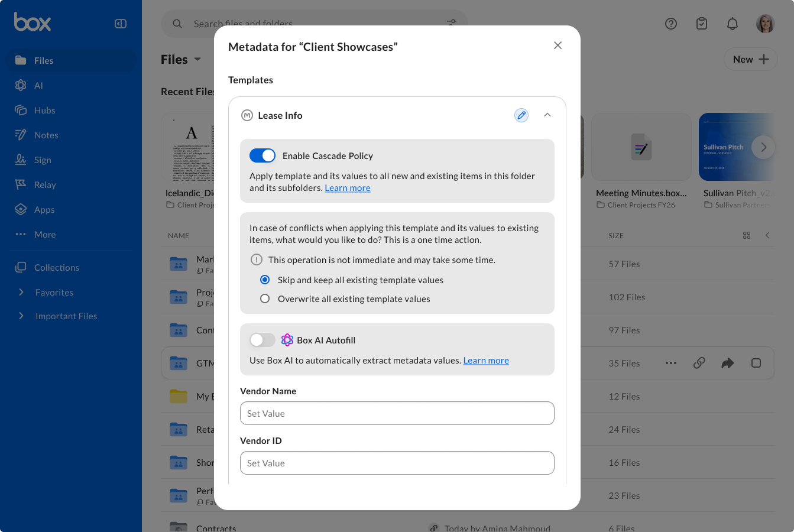Screen dimensions: 794x532
Task: Click the Lease Info template icon
Action: coord(247,115)
